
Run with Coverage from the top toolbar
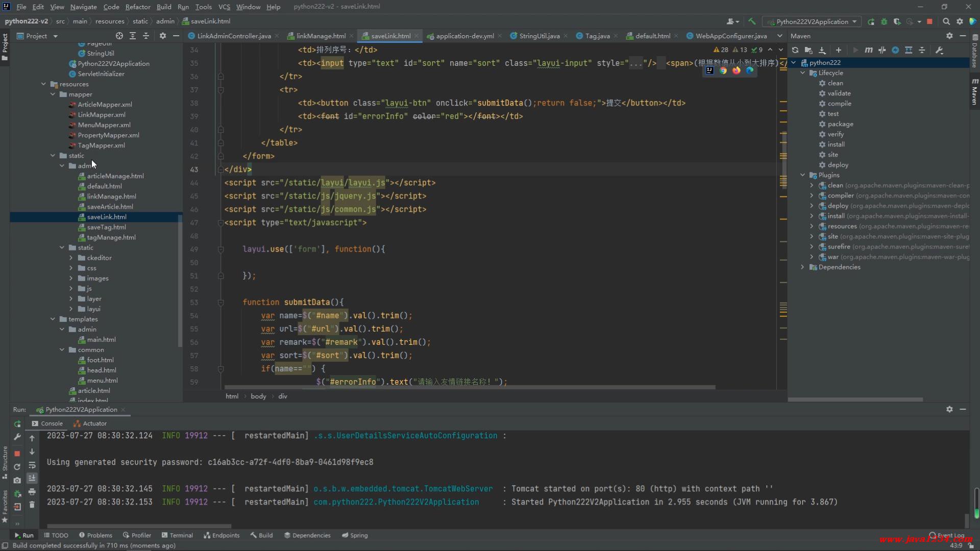pos(897,21)
